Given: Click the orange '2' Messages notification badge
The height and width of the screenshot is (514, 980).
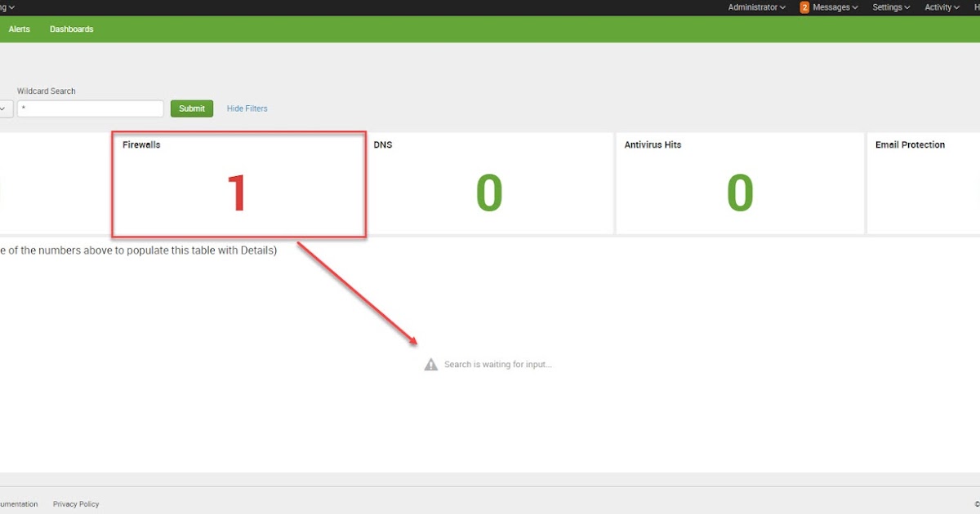Looking at the screenshot, I should pyautogui.click(x=804, y=7).
